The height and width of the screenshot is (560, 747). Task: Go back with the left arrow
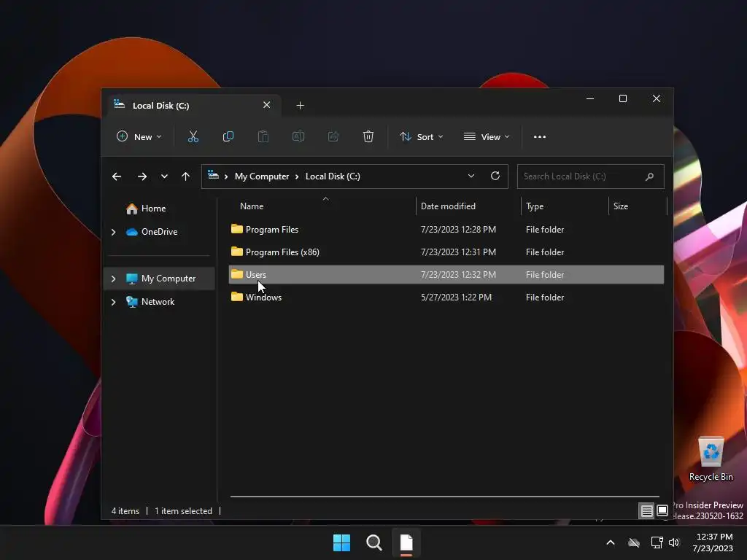point(117,176)
